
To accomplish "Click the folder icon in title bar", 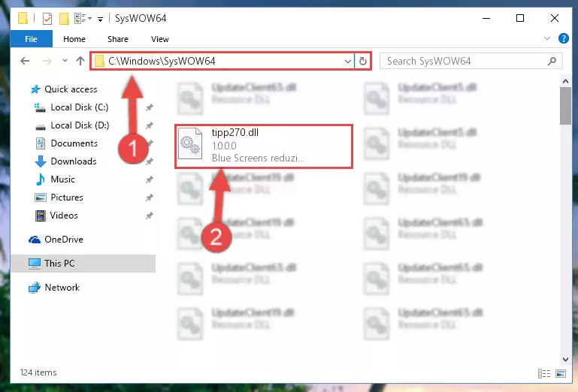I will [x=23, y=19].
